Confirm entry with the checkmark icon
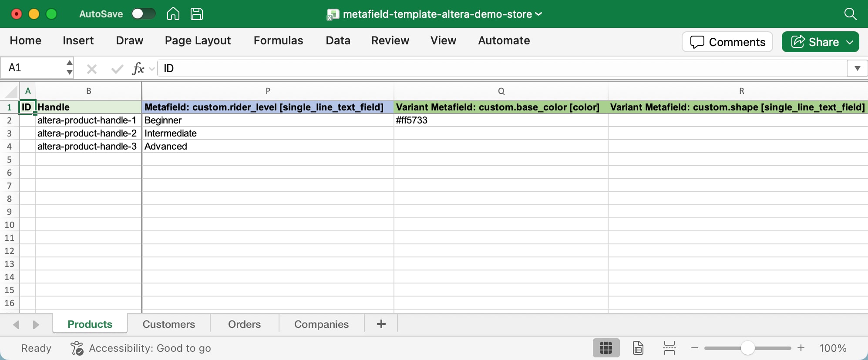The width and height of the screenshot is (868, 360). (117, 69)
